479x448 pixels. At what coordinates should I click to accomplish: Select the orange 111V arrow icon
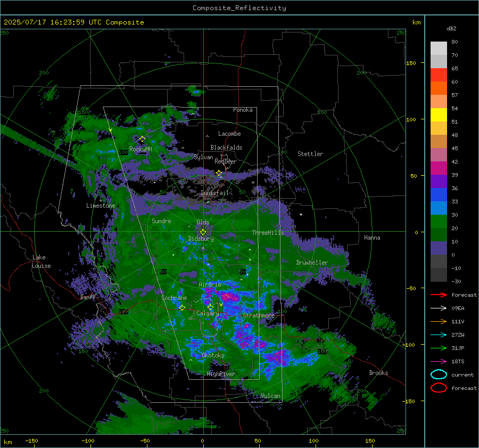[x=439, y=321]
